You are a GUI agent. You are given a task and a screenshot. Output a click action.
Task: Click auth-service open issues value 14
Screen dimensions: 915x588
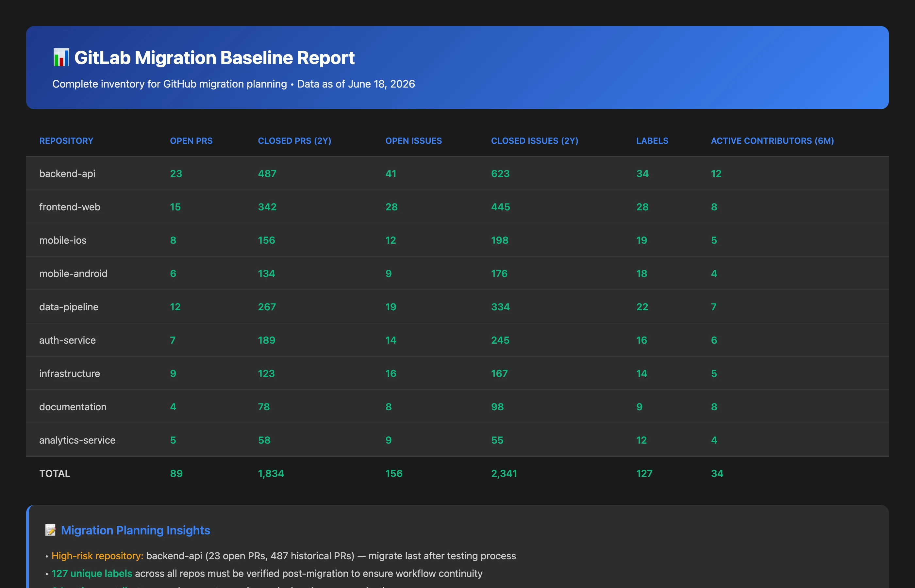(391, 340)
